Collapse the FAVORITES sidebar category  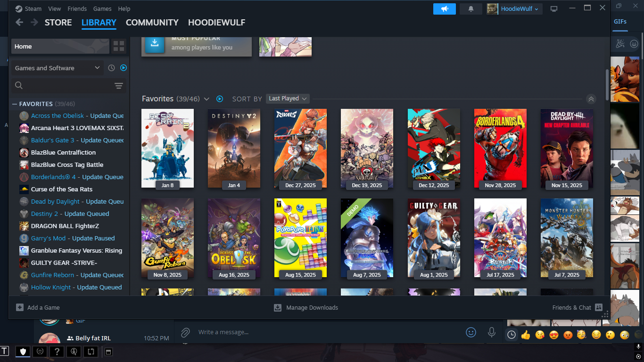point(15,104)
